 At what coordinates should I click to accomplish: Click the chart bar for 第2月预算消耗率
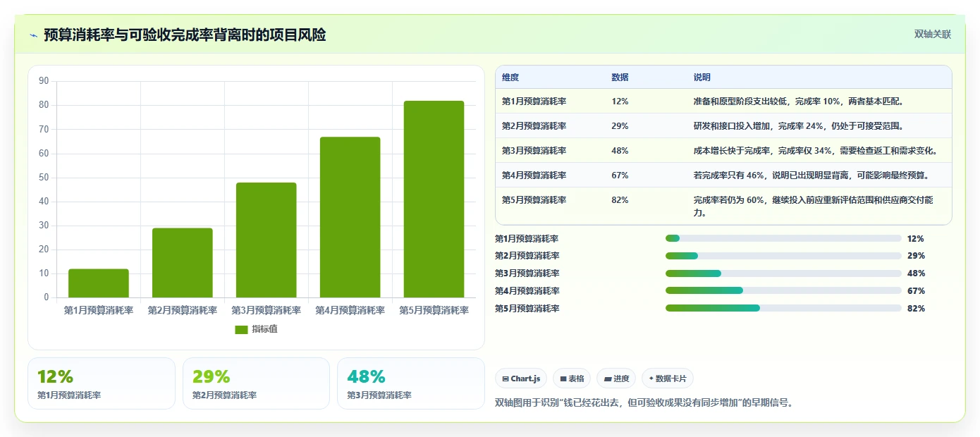coord(183,263)
